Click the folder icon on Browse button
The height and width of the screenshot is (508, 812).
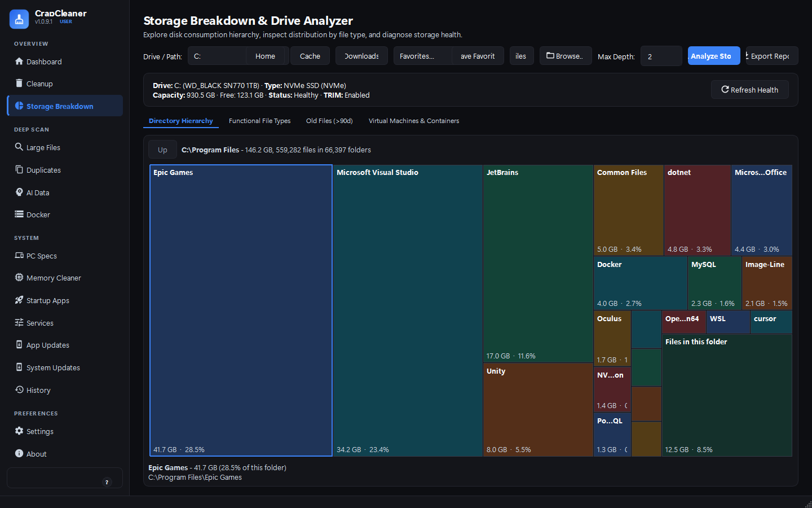click(x=550, y=56)
